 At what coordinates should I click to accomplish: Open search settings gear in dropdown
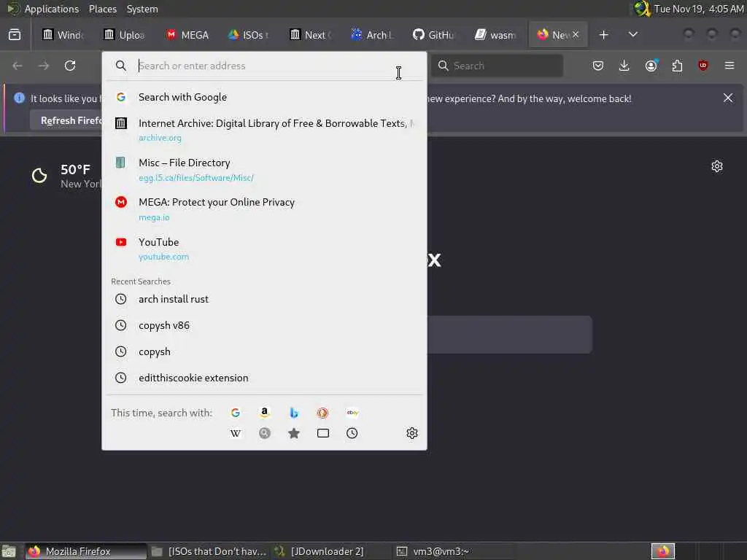click(x=412, y=433)
